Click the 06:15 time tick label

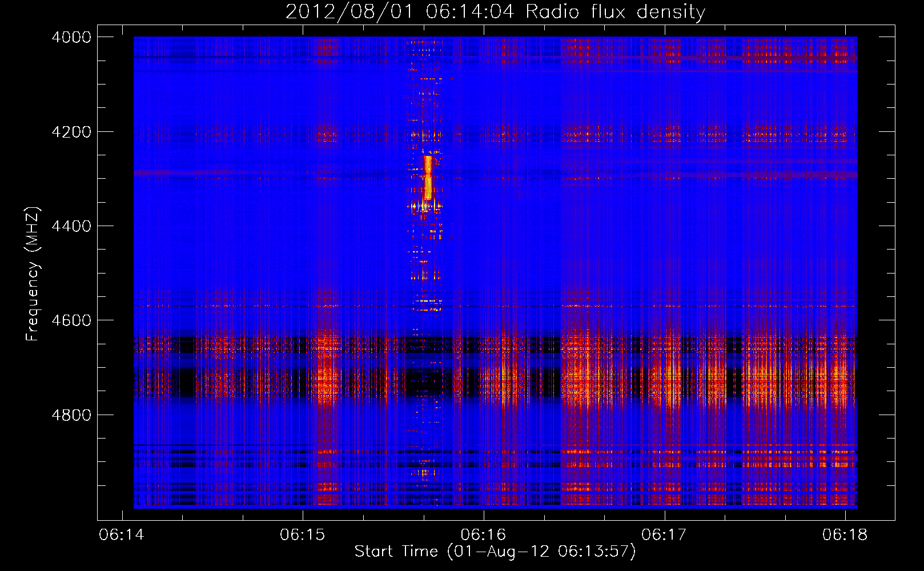[x=303, y=535]
